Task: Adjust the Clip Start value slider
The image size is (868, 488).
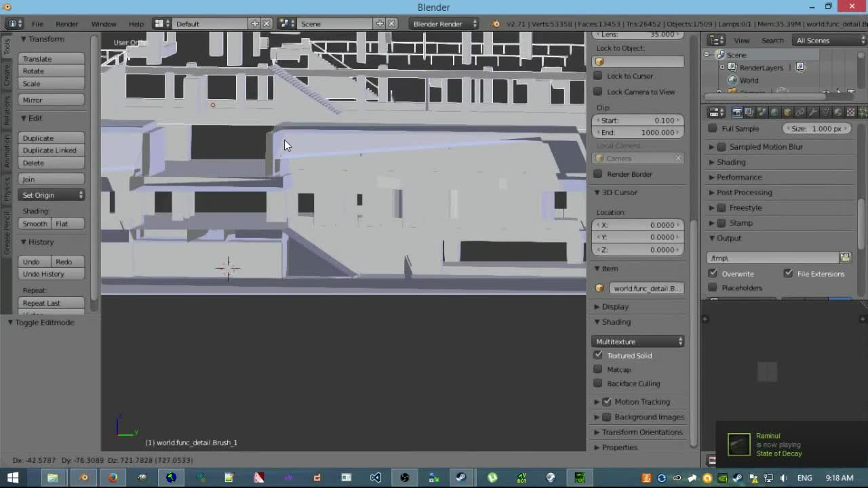Action: point(637,120)
